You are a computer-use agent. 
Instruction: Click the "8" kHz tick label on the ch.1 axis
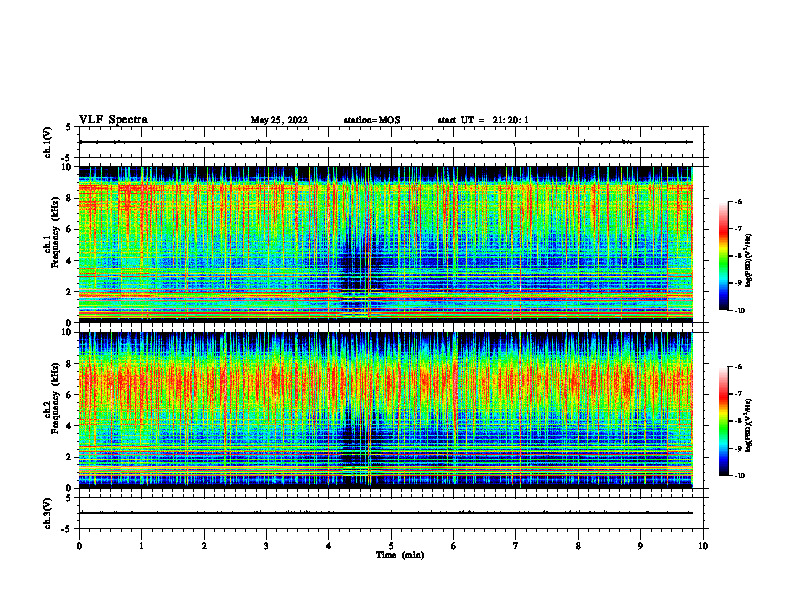[x=70, y=198]
